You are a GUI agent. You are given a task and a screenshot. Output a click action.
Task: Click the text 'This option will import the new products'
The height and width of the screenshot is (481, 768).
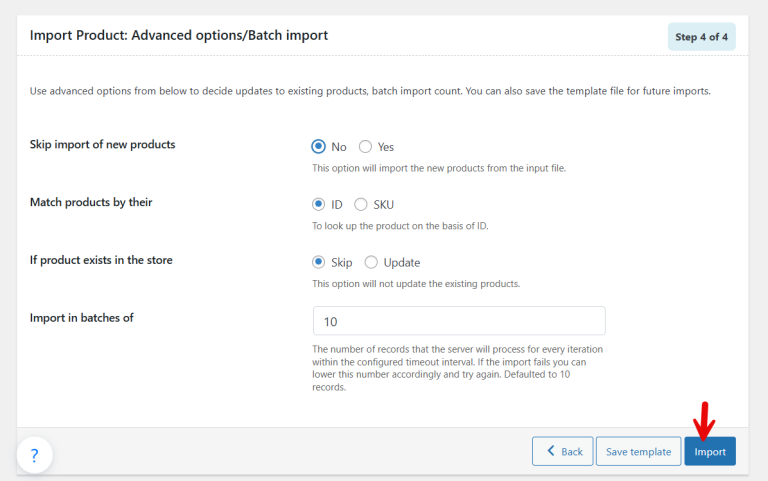tap(439, 168)
